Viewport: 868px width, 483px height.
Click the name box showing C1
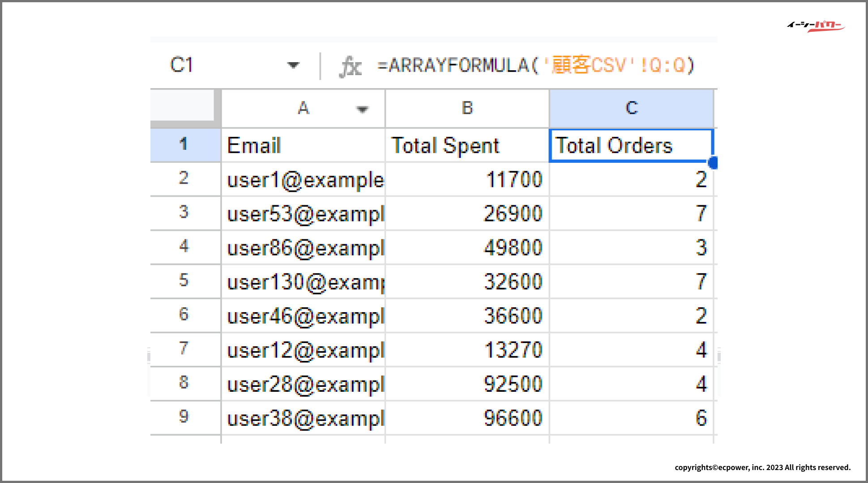pos(182,65)
